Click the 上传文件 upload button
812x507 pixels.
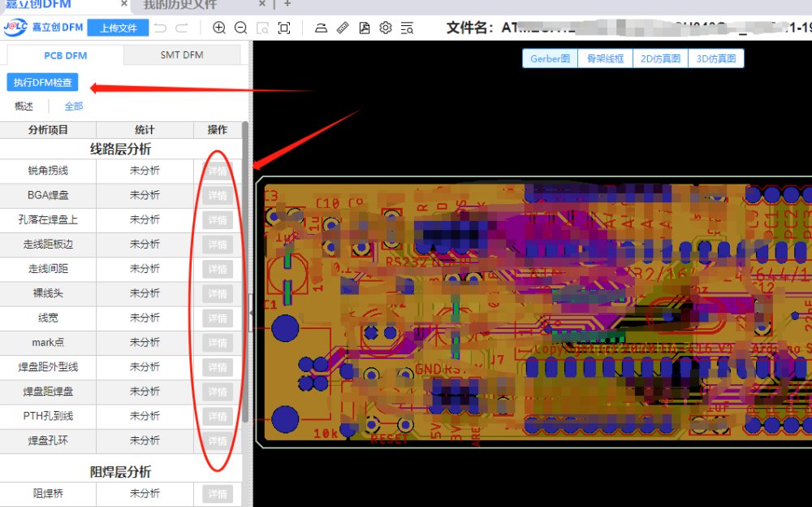(118, 28)
